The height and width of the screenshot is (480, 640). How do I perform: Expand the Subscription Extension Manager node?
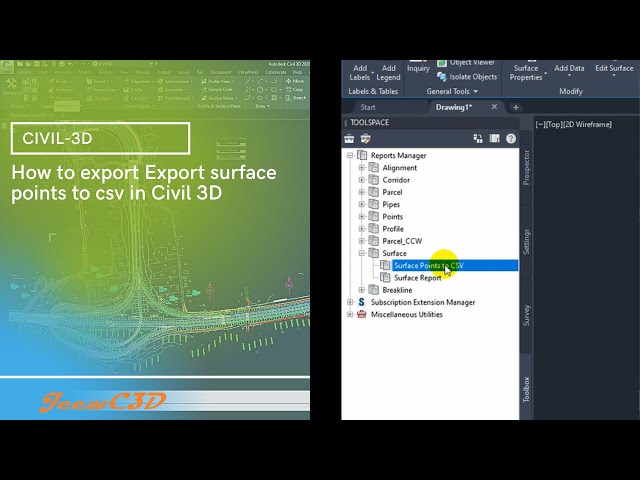point(350,302)
